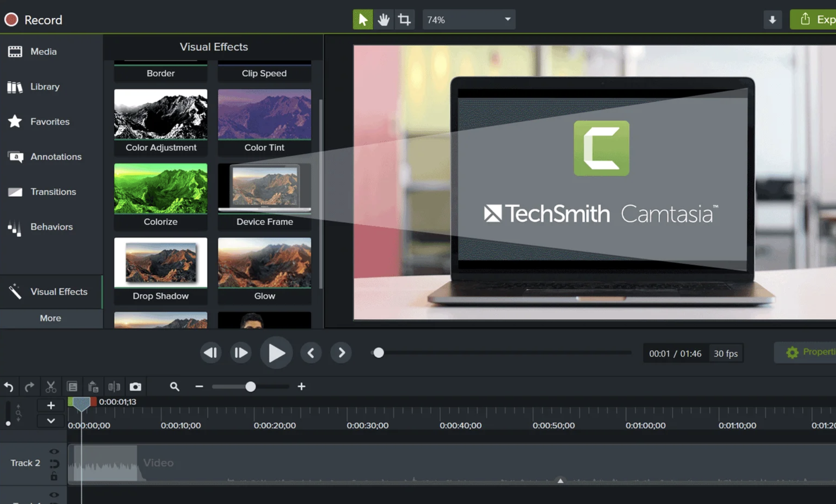This screenshot has width=836, height=504.
Task: Click the Copy icon in timeline toolbar
Action: (x=72, y=387)
